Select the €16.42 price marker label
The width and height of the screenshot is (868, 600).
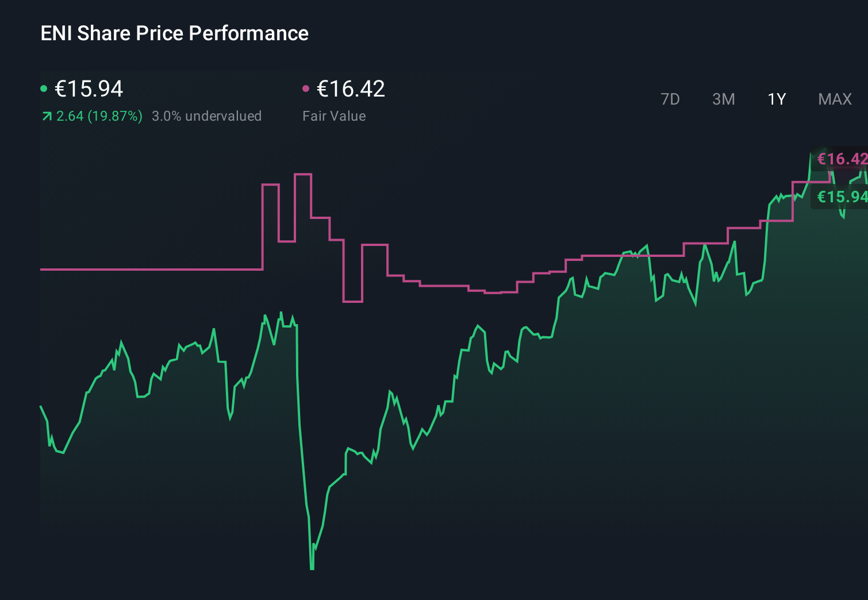click(841, 159)
